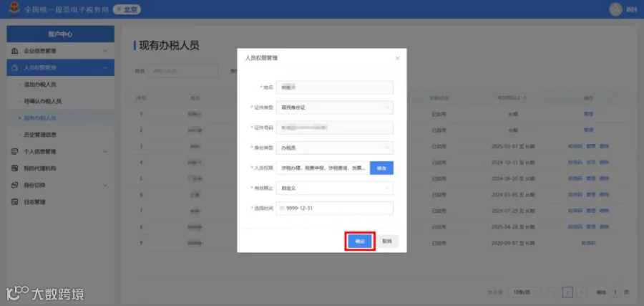The height and width of the screenshot is (306, 644).
Task: Open the 有效期止 dropdown showing 自定义
Action: pos(335,188)
